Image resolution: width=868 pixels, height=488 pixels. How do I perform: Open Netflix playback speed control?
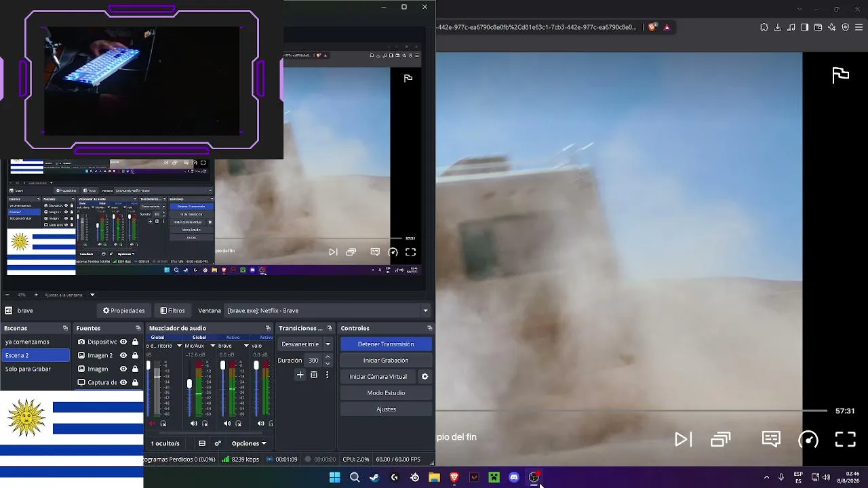[808, 439]
